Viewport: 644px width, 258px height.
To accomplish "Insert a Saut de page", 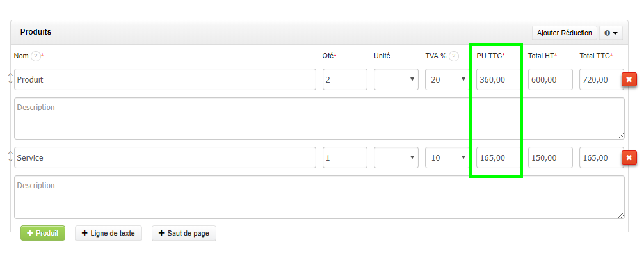I will point(184,234).
